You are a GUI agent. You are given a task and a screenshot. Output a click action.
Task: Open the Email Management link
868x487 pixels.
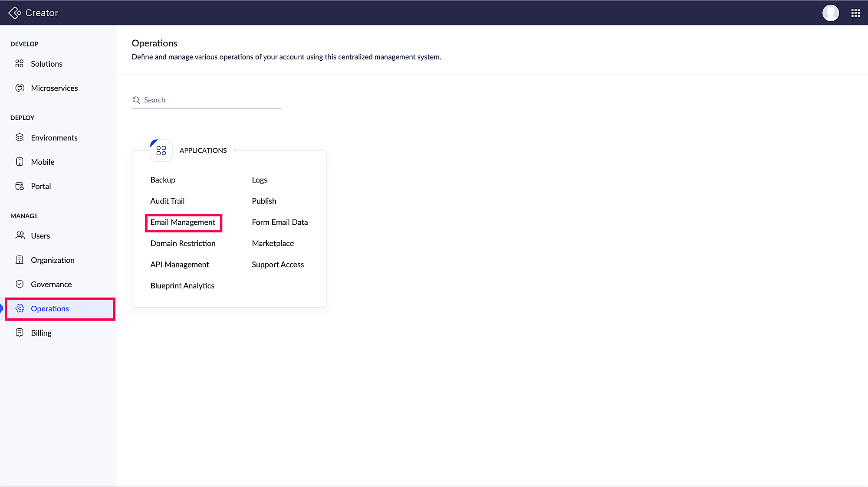click(183, 222)
